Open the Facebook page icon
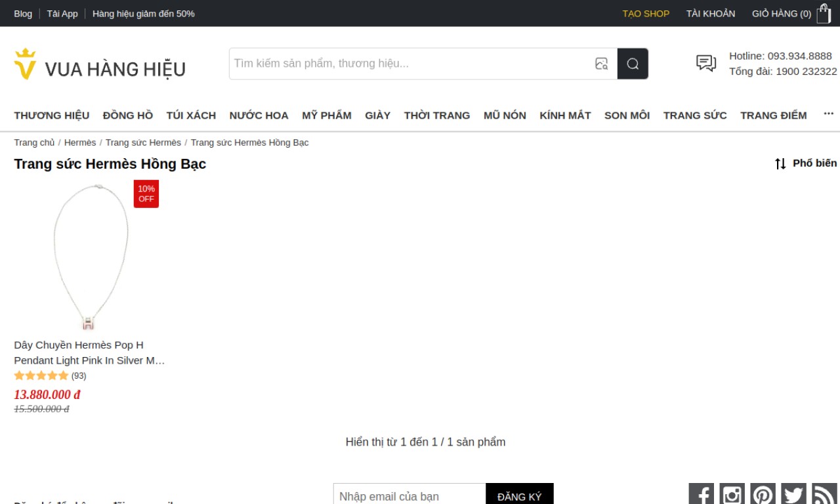Screen dimensions: 840x504 [701, 494]
